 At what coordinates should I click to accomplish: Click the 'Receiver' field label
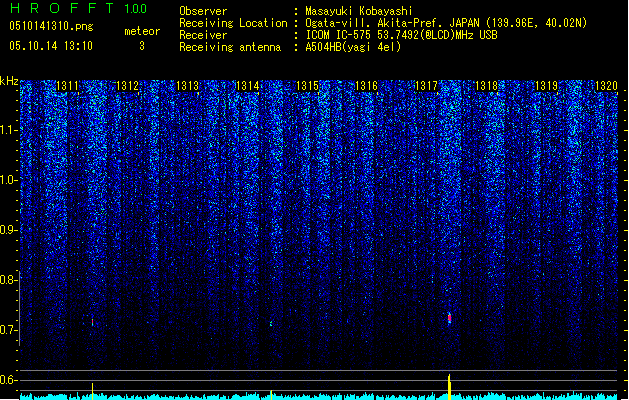click(x=203, y=35)
